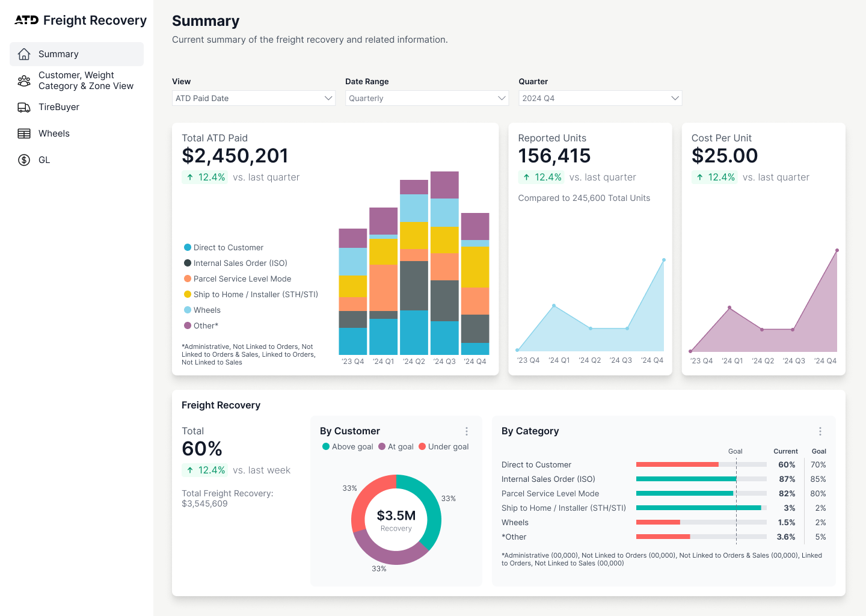
Task: Click the 87% current value for ISO
Action: [x=787, y=479]
